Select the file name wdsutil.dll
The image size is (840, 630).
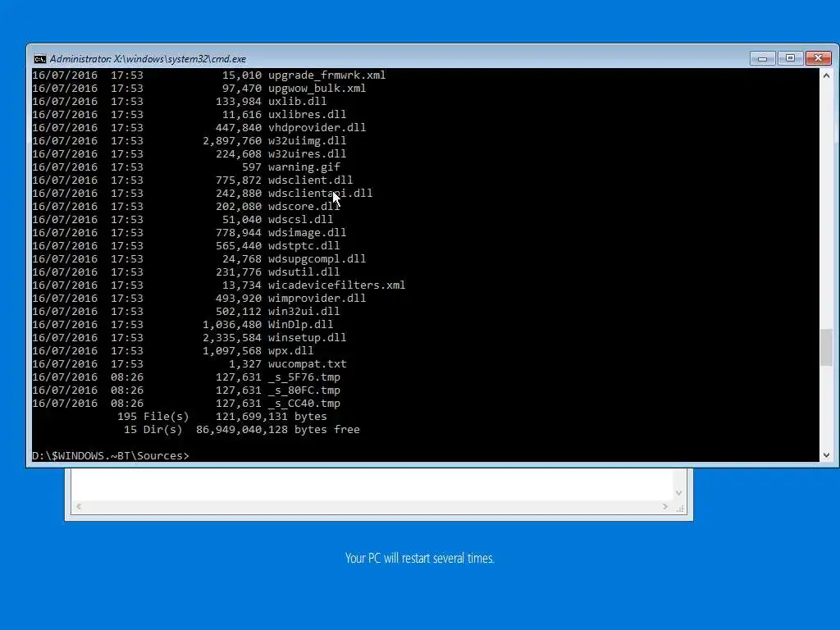[x=304, y=272]
